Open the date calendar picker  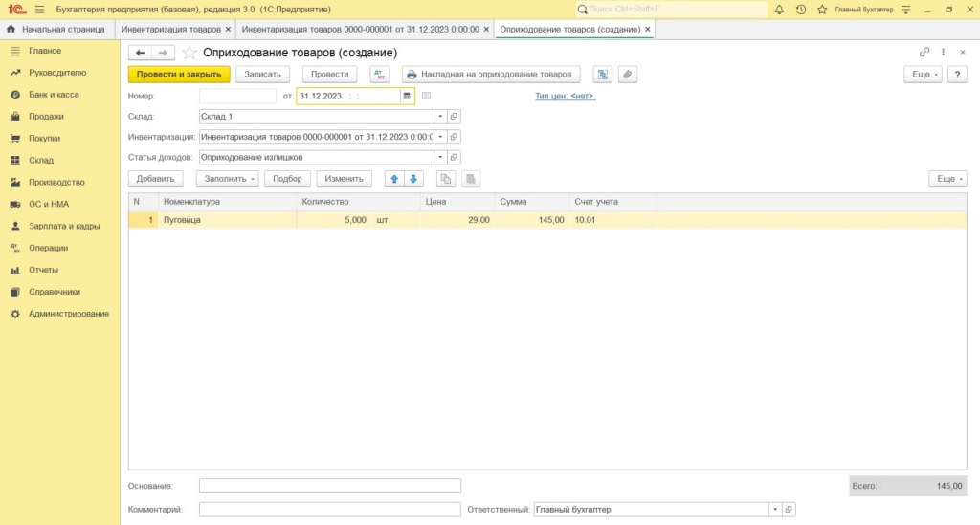coord(407,97)
